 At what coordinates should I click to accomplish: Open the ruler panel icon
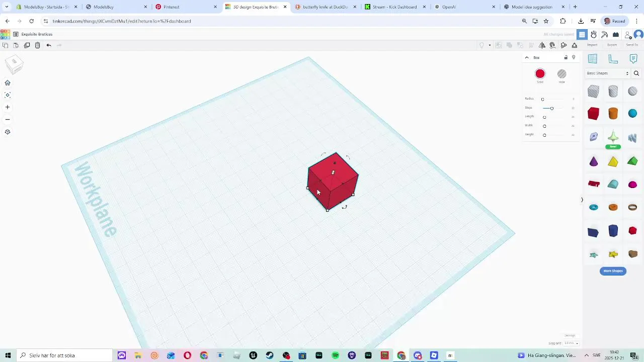[613, 59]
